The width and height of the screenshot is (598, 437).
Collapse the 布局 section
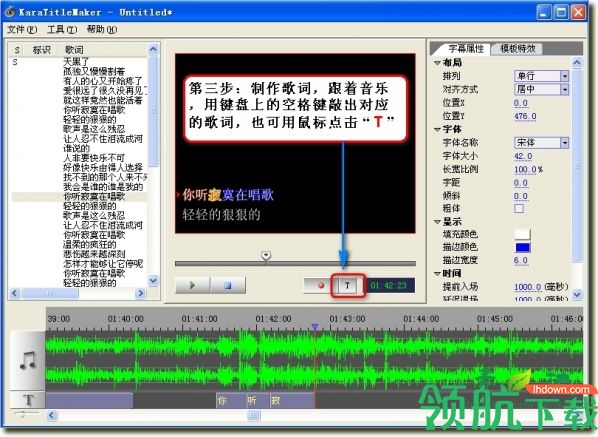tap(437, 63)
